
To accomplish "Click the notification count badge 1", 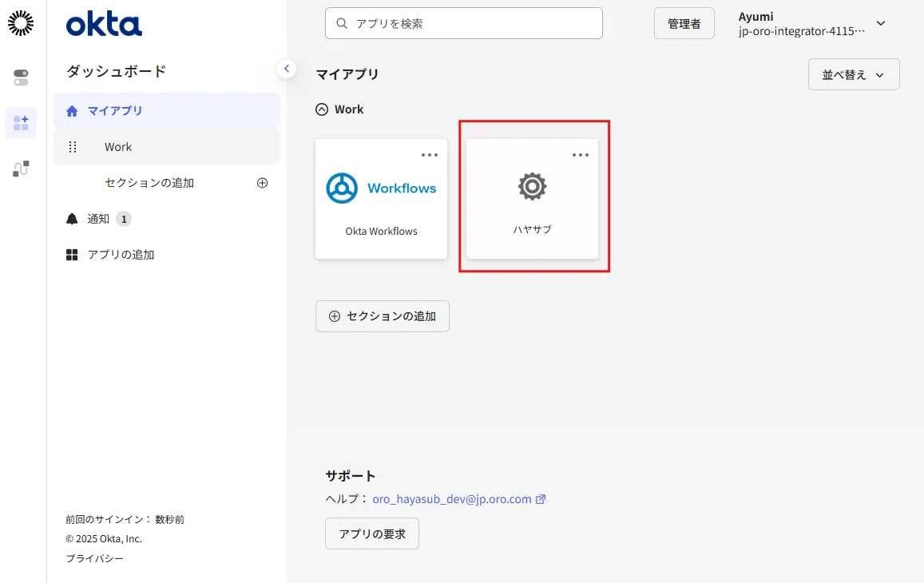I will click(x=123, y=219).
